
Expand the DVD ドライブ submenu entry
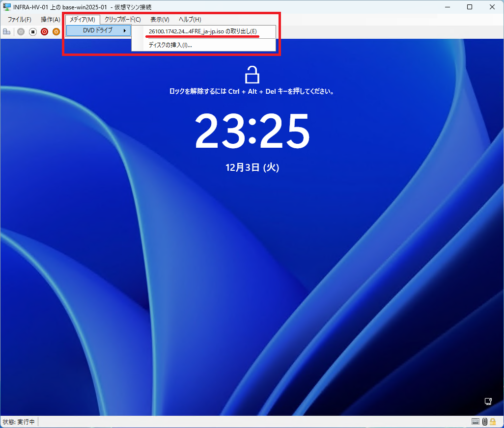coord(98,30)
